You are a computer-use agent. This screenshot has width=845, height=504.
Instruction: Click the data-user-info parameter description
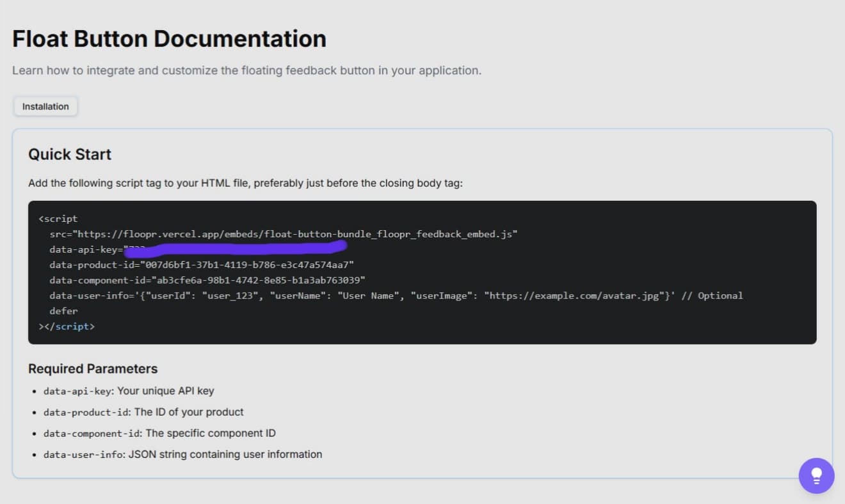coord(181,454)
